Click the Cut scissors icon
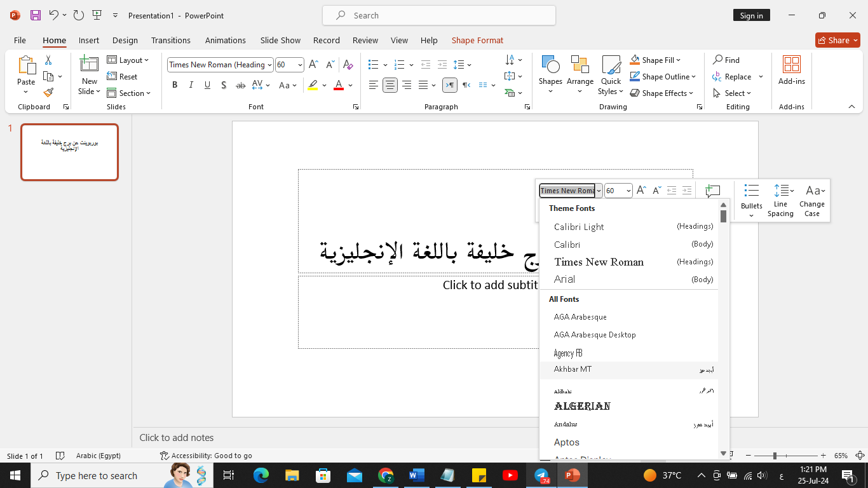 click(48, 60)
